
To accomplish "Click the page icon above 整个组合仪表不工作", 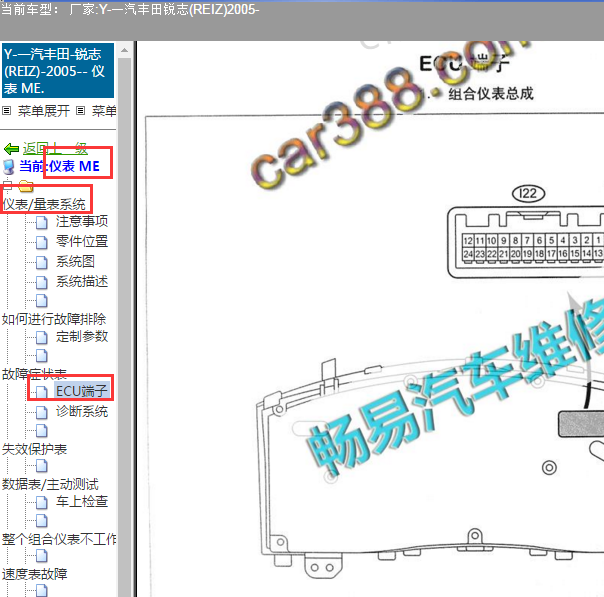I will pos(42,521).
